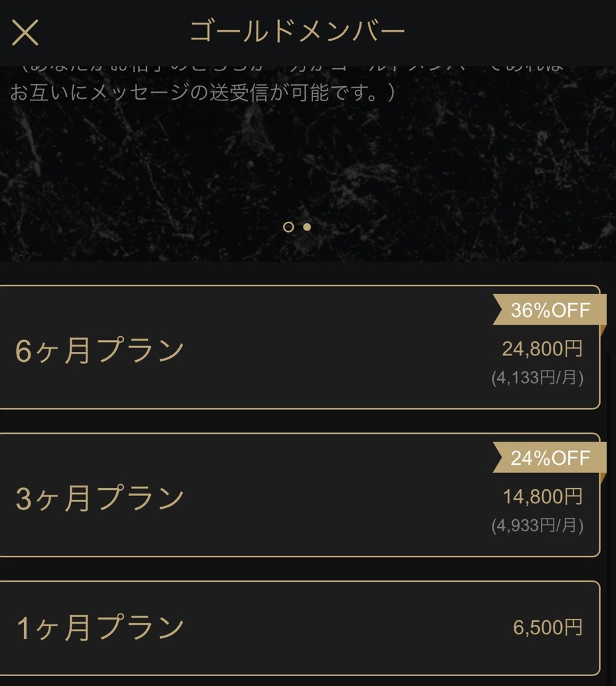616x686 pixels.
Task: Click the 6,500円 price
Action: point(548,628)
